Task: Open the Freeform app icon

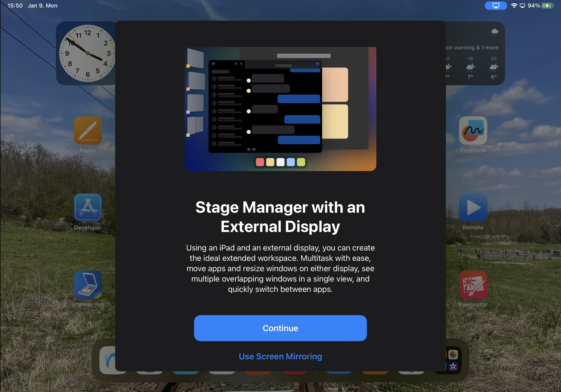Action: point(473,130)
